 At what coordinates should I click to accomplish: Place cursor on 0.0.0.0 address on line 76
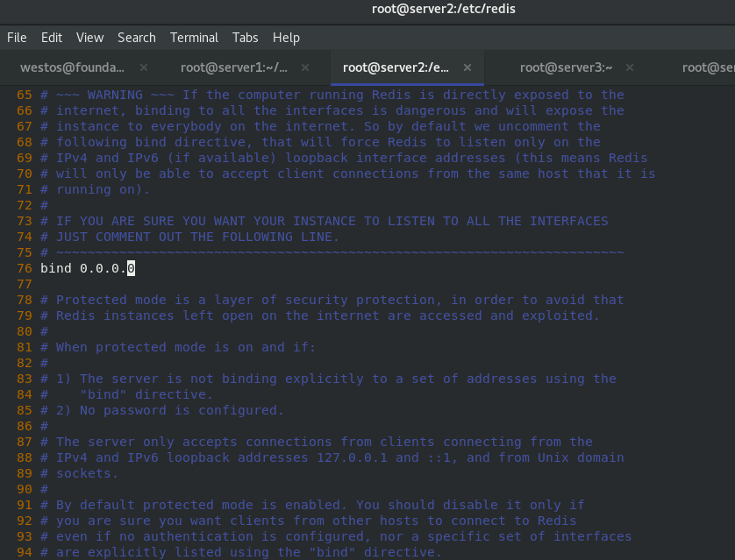tap(107, 268)
